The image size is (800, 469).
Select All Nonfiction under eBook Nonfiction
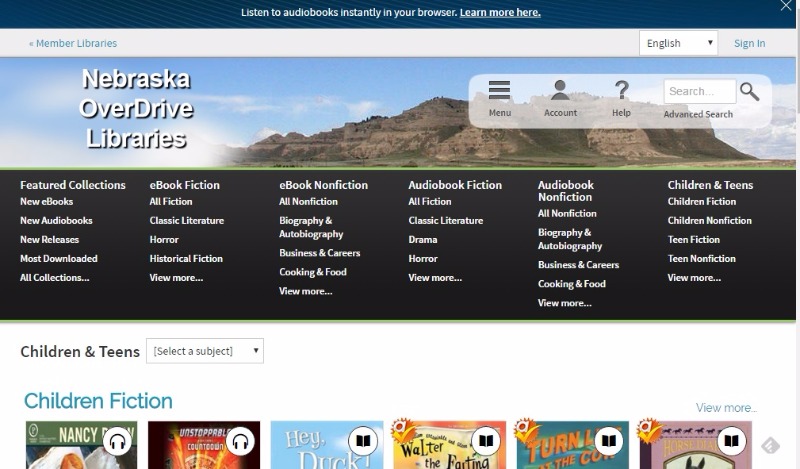coord(308,202)
